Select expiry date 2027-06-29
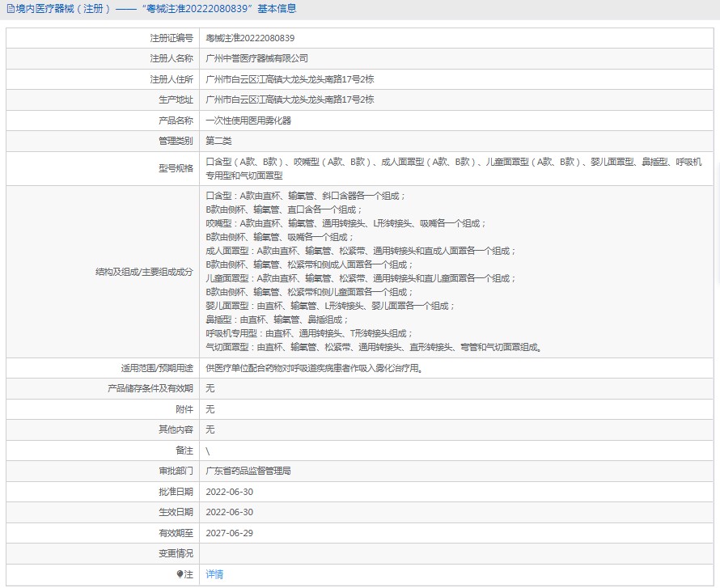 pos(229,533)
